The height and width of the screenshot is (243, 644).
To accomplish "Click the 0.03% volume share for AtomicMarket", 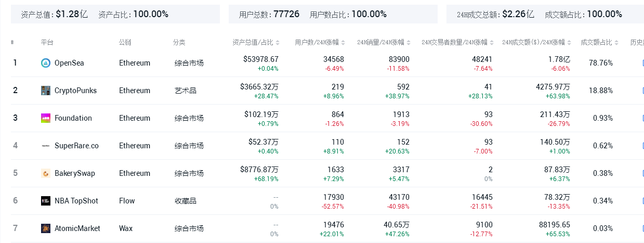I will 603,228.
